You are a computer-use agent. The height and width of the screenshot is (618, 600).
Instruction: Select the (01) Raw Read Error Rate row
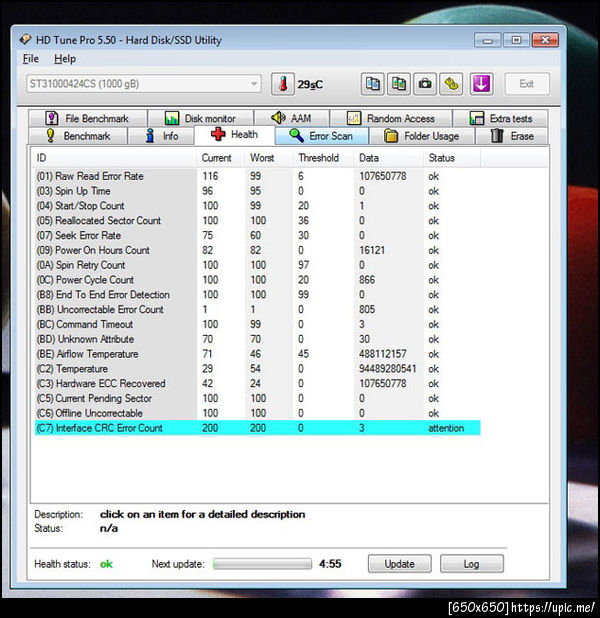click(x=257, y=176)
